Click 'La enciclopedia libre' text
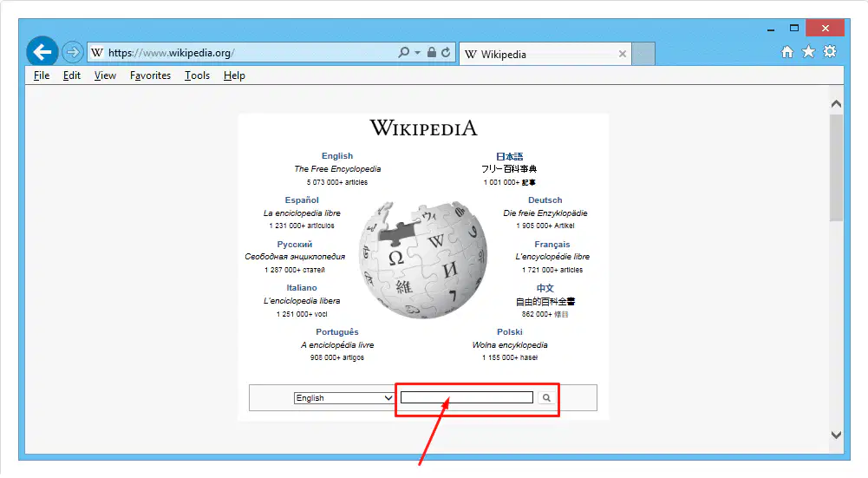Image resolution: width=868 pixels, height=478 pixels. [302, 213]
